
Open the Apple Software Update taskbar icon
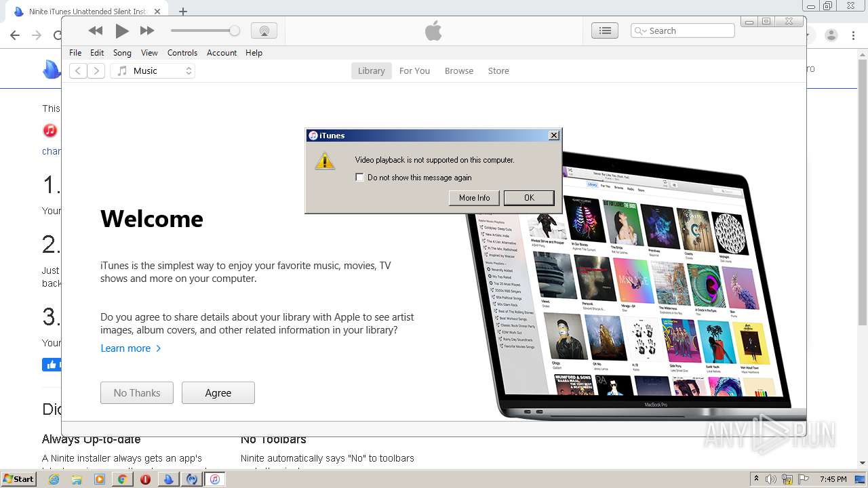coord(192,479)
